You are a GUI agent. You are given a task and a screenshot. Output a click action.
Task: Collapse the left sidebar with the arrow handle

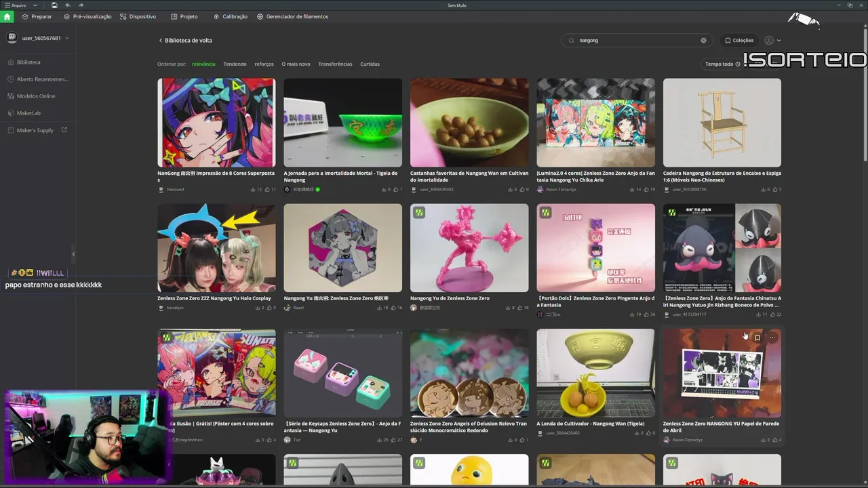coord(73,254)
